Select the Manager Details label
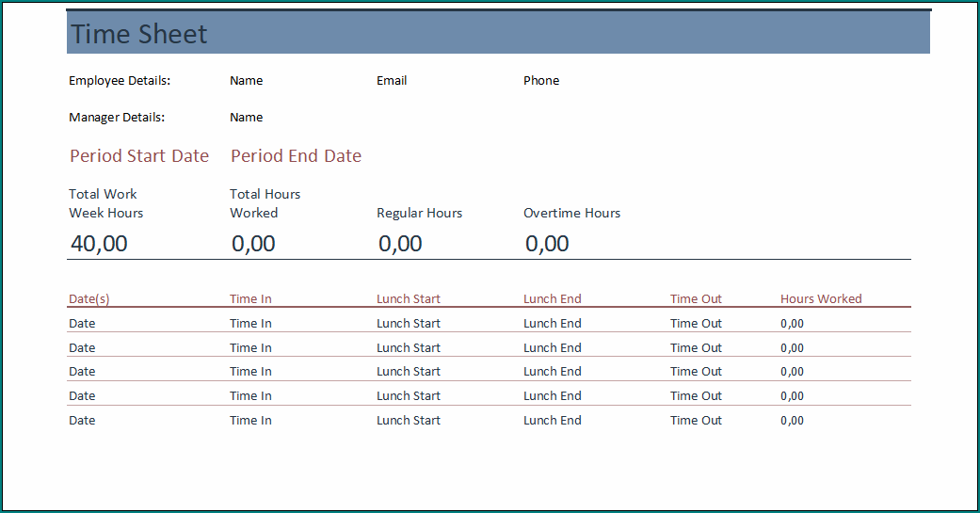980x513 pixels. [117, 118]
